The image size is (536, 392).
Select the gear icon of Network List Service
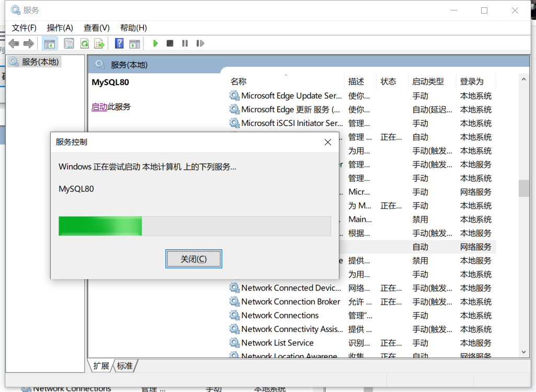[234, 343]
